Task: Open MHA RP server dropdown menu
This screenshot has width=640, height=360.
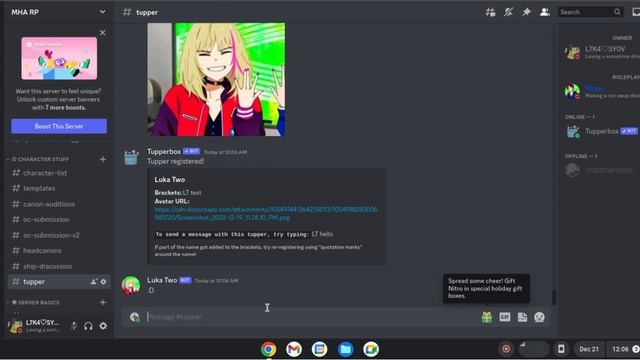Action: 58,12
